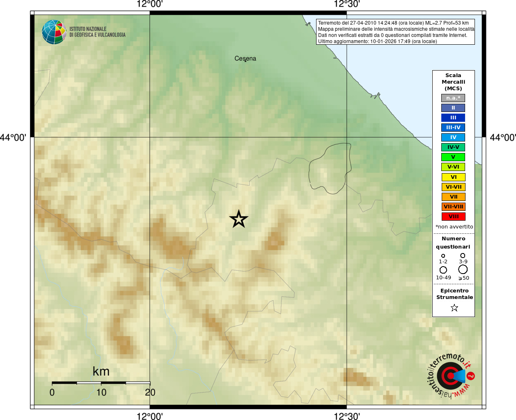Click the III-IV intensity legend swatch
Screen dimensions: 516x420
tap(453, 128)
